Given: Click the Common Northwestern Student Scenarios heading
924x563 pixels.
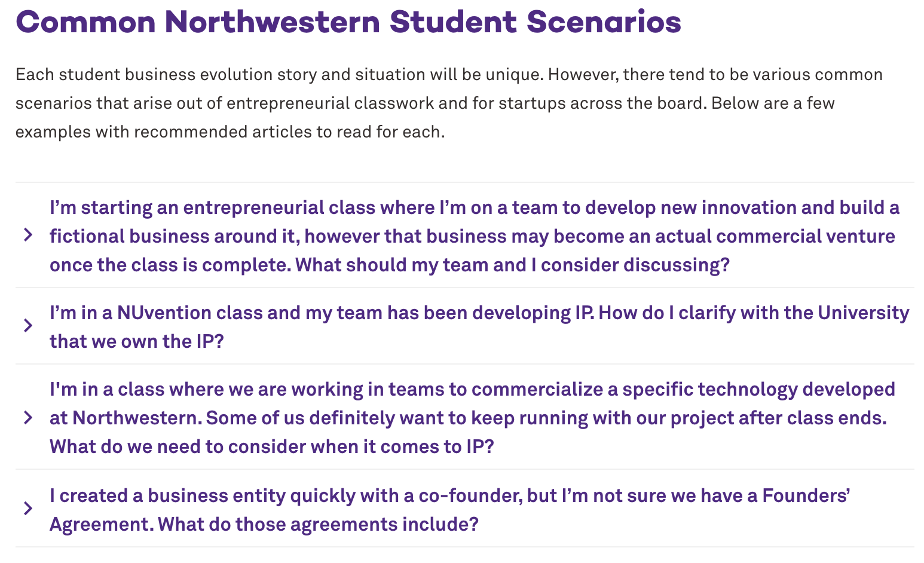Looking at the screenshot, I should (348, 22).
